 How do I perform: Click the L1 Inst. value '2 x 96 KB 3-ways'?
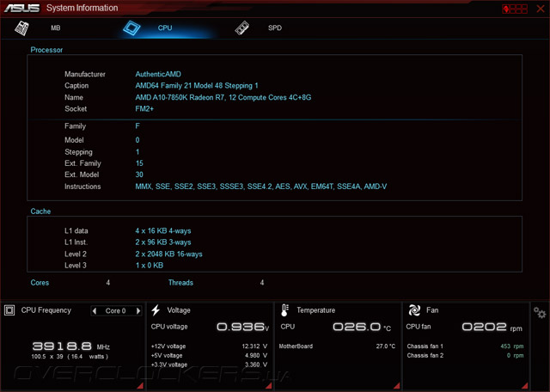163,242
